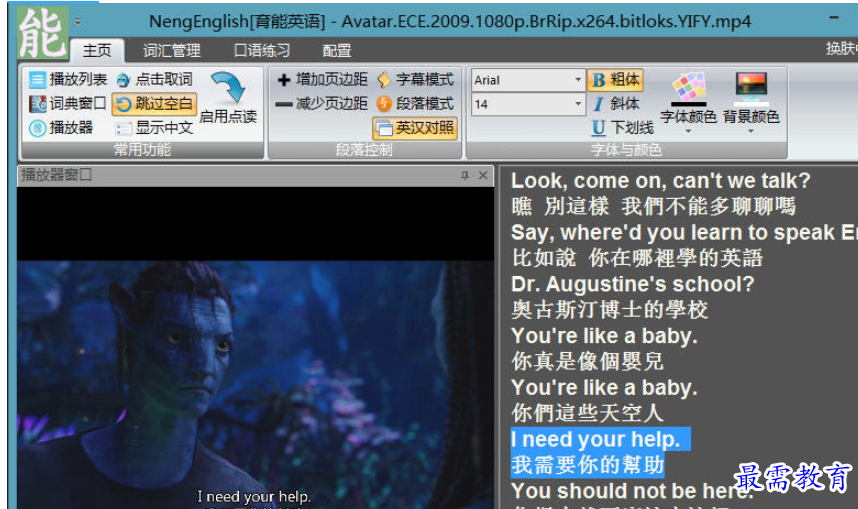Screen dimensions: 858x509
Task: Switch to 段落模式 paragraph mode
Action: point(415,103)
